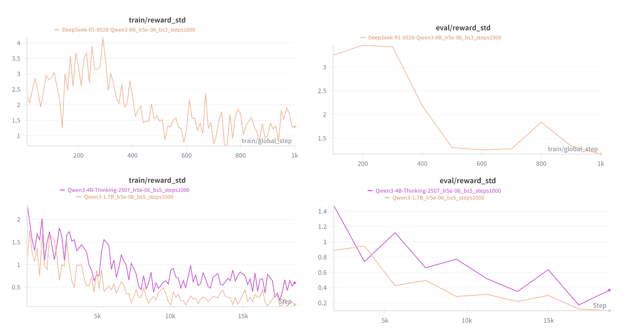
Task: Click the Step axis label in Qwen3 eval/reward_std chart
Action: [599, 305]
